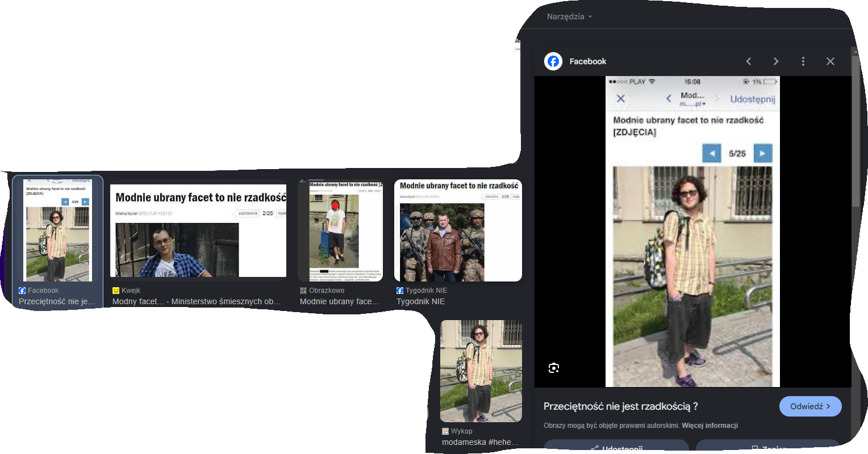Click the 'Kwejk' source label

click(x=131, y=291)
